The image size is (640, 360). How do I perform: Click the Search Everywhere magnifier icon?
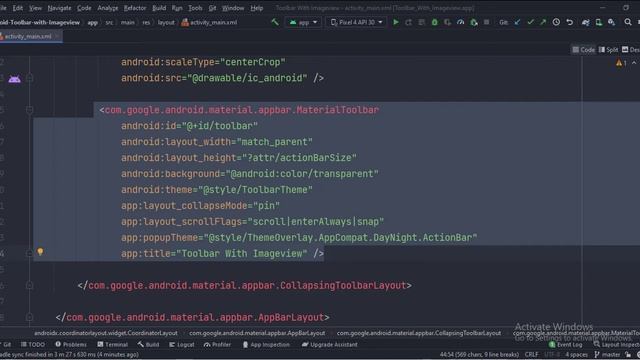tap(628, 22)
